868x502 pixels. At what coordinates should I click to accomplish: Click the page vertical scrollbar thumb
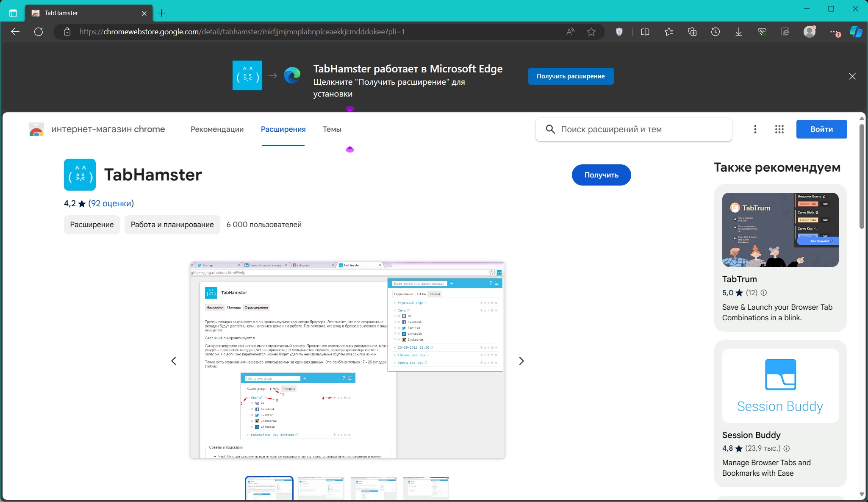pos(862,176)
